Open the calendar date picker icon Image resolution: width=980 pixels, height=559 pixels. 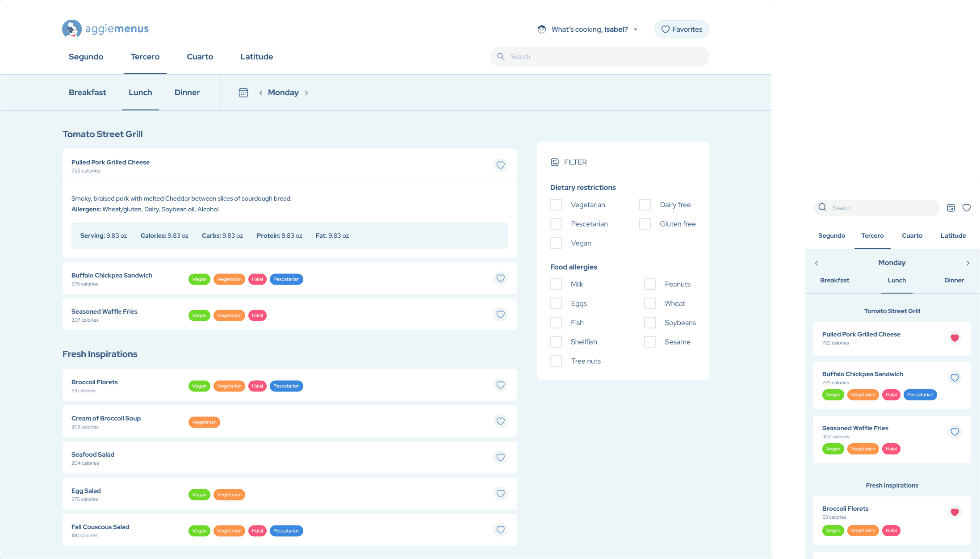(x=243, y=92)
